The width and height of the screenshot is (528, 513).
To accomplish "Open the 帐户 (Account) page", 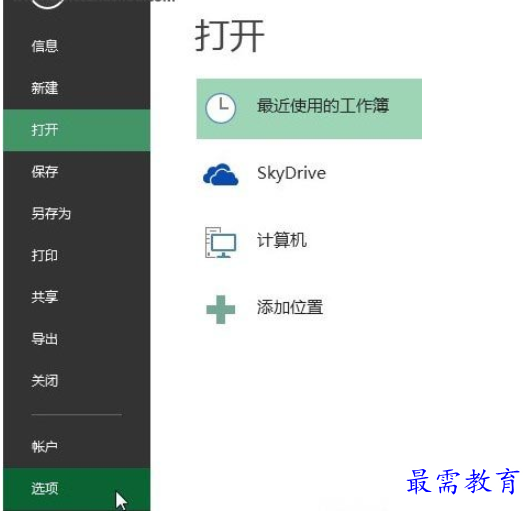I will 76,447.
